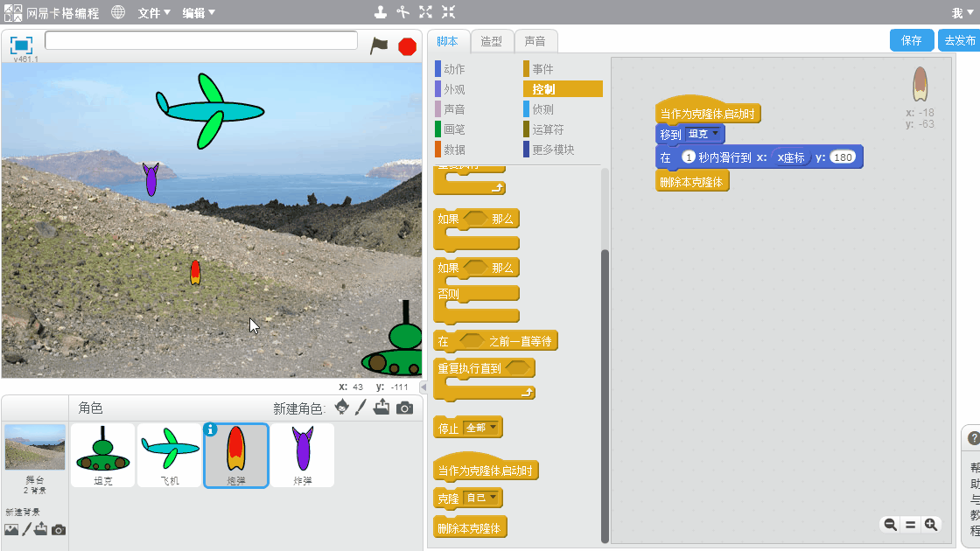Screen dimensions: 980x551
Task: Click the 当作为克隆体启动时 script hat block
Action: click(708, 113)
